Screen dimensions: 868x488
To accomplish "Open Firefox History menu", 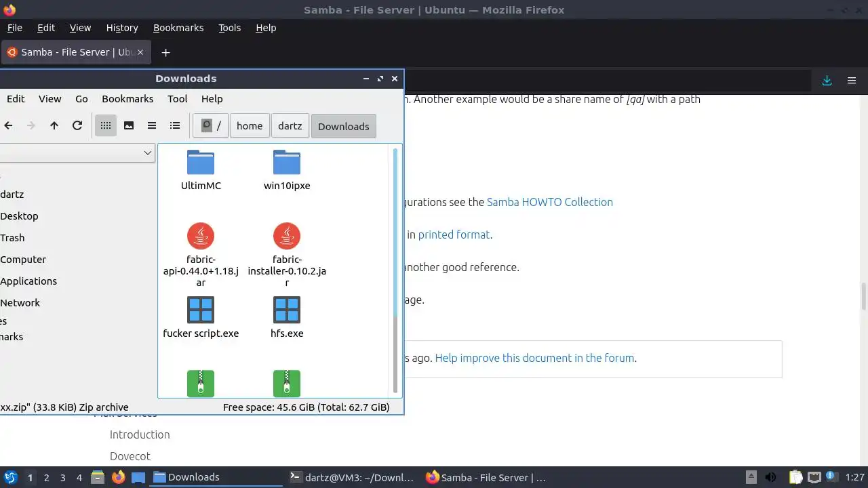I will coord(122,28).
